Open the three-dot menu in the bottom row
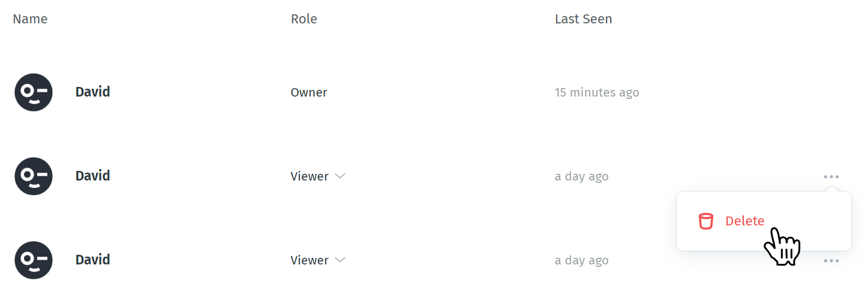 pos(831,260)
